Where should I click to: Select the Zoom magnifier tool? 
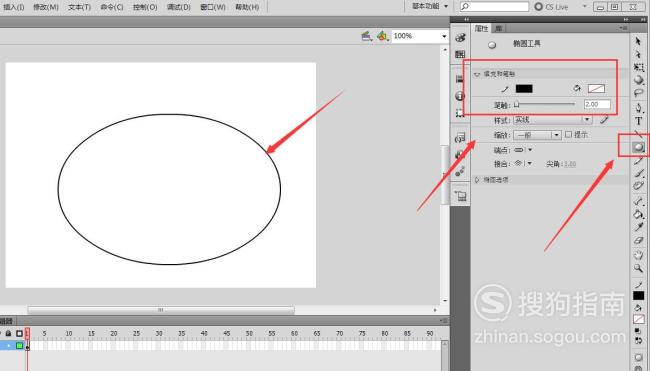click(x=638, y=268)
